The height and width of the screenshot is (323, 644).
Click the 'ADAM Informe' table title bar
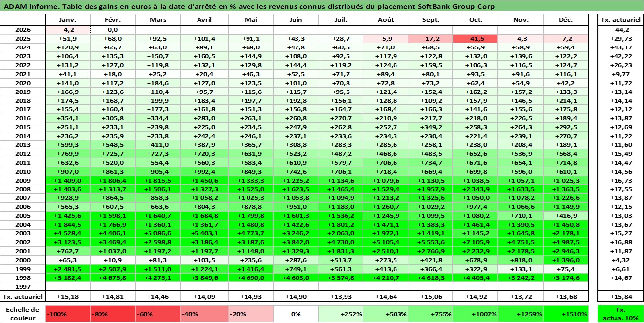[x=322, y=6]
